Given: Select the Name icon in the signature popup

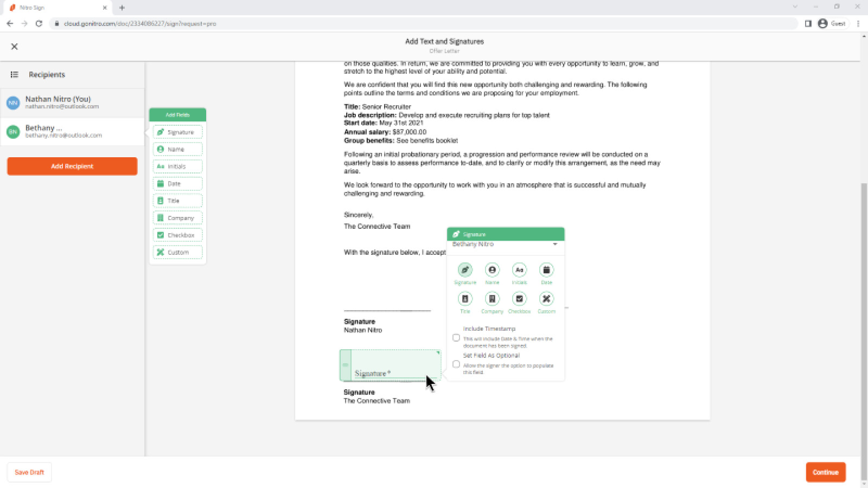Looking at the screenshot, I should [x=492, y=270].
